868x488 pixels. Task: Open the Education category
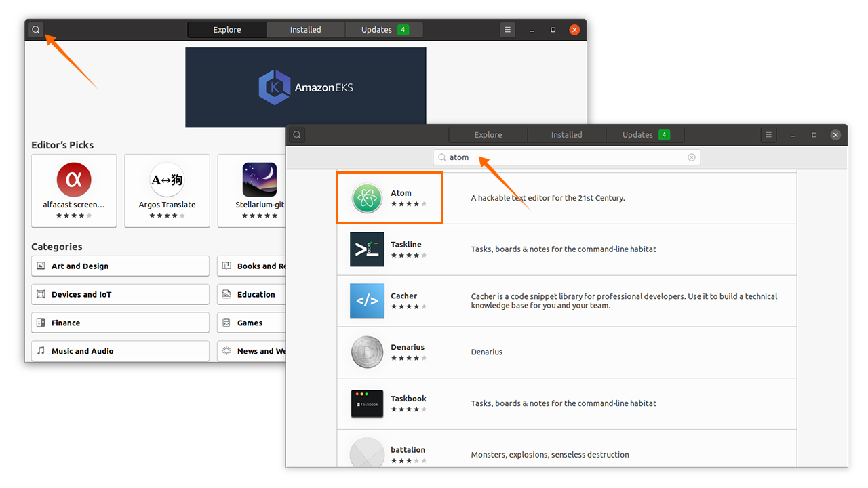(x=252, y=294)
